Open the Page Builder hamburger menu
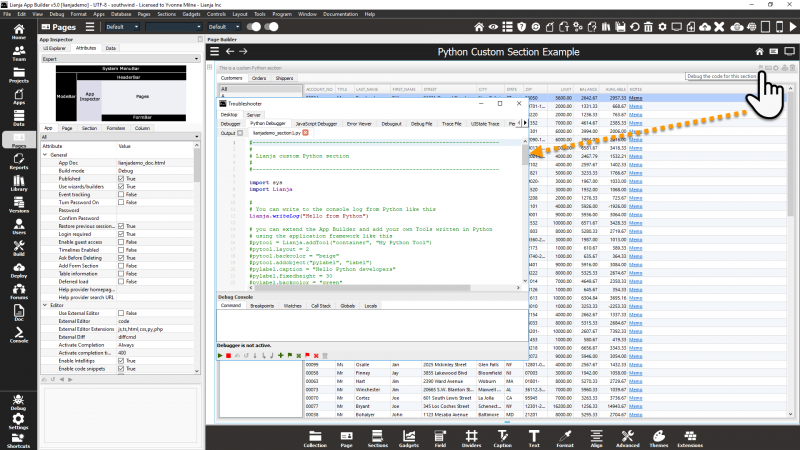Image resolution: width=800 pixels, height=450 pixels. (x=213, y=51)
